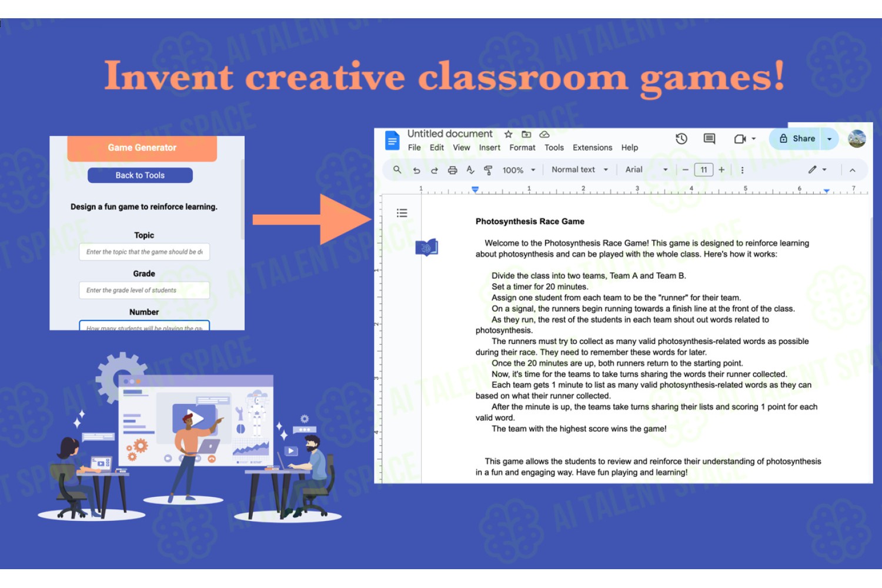
Task: Open the Arial font dropdown
Action: tap(647, 169)
